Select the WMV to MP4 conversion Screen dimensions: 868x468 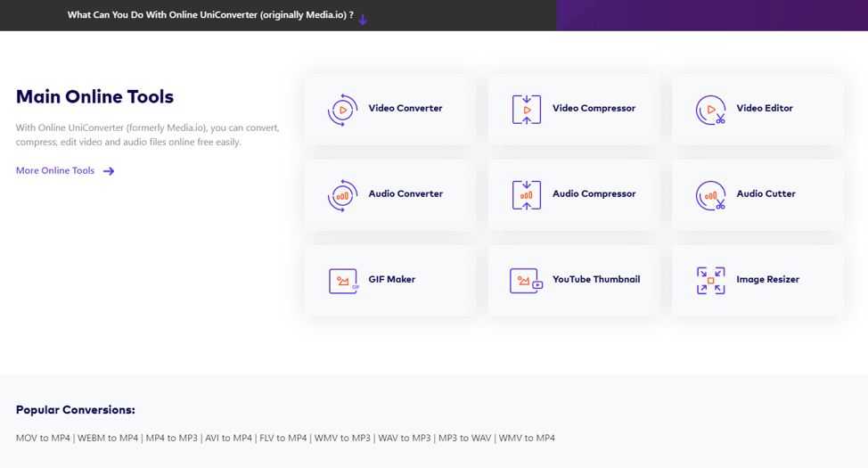pos(527,438)
